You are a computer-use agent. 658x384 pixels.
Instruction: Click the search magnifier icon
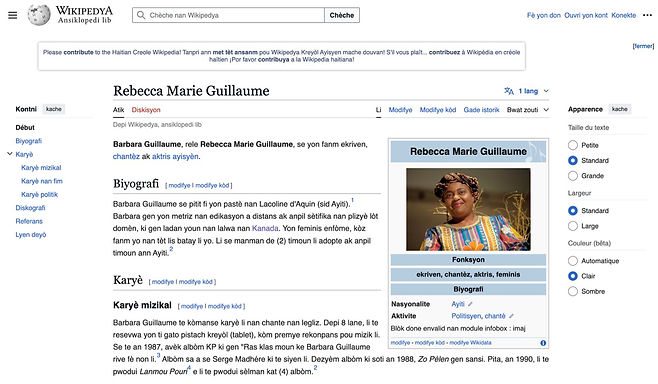pyautogui.click(x=141, y=15)
